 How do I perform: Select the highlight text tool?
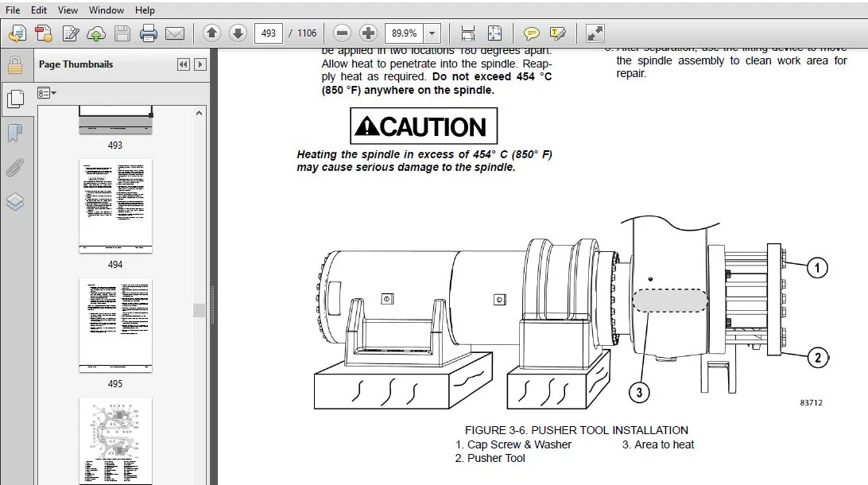558,33
